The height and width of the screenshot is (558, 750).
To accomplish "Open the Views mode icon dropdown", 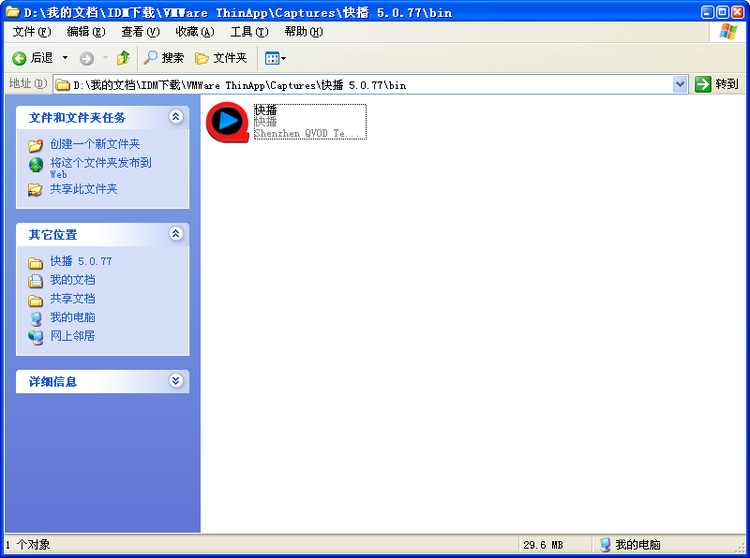I will 275,58.
